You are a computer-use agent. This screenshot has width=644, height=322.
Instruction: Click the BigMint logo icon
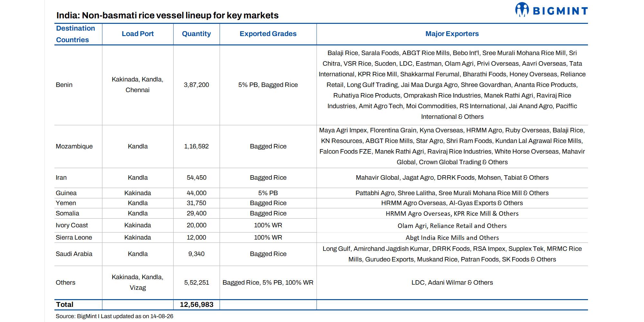pyautogui.click(x=522, y=10)
